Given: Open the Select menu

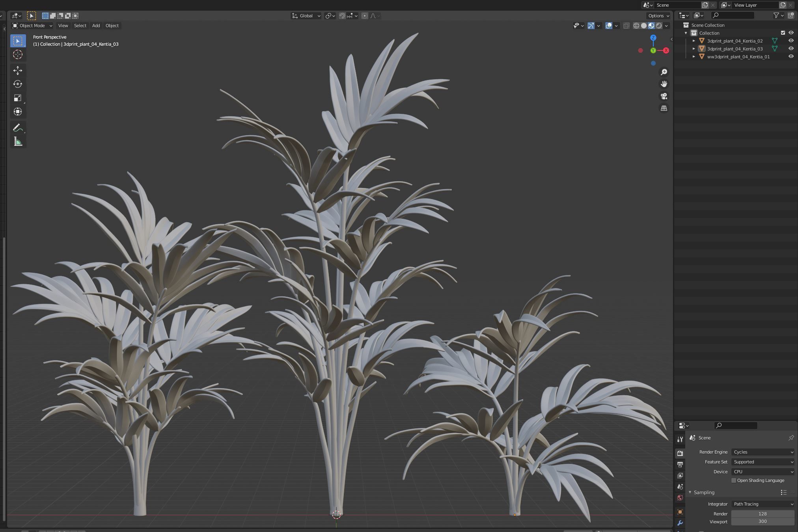Looking at the screenshot, I should (x=80, y=26).
